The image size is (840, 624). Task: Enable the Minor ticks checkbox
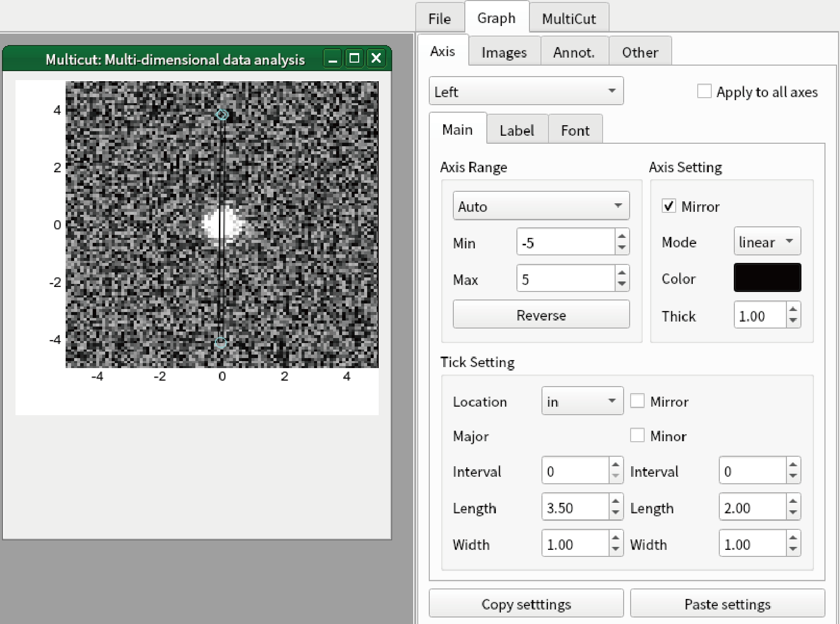coord(637,435)
